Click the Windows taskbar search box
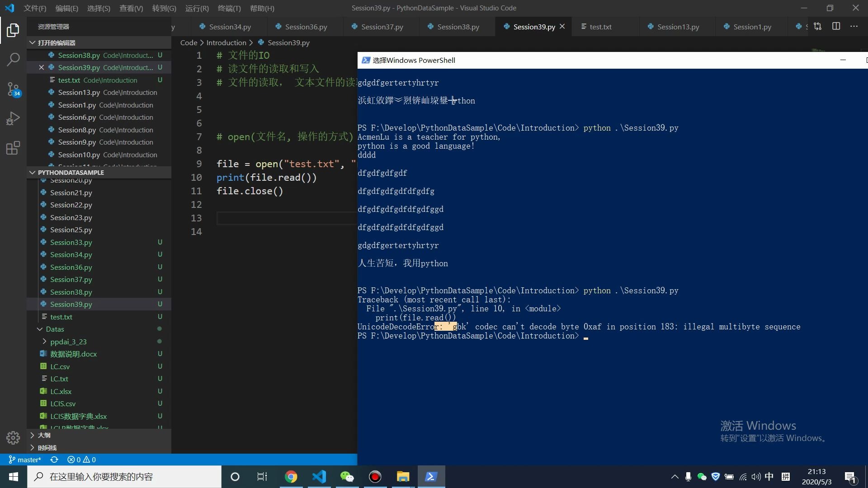The width and height of the screenshot is (868, 488). 124,477
